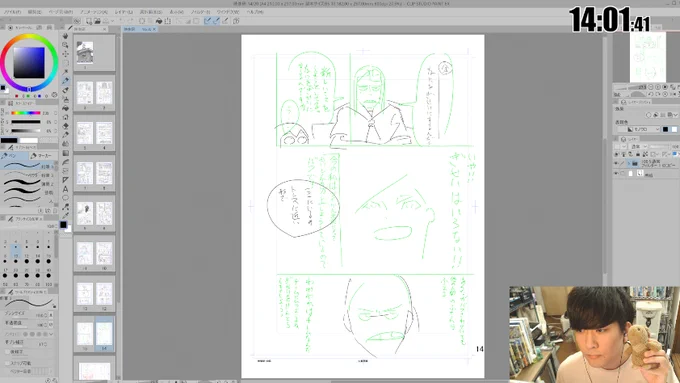Screen dimensions: 680x383
Task: Close the open canvas tab
Action: pos(154,29)
